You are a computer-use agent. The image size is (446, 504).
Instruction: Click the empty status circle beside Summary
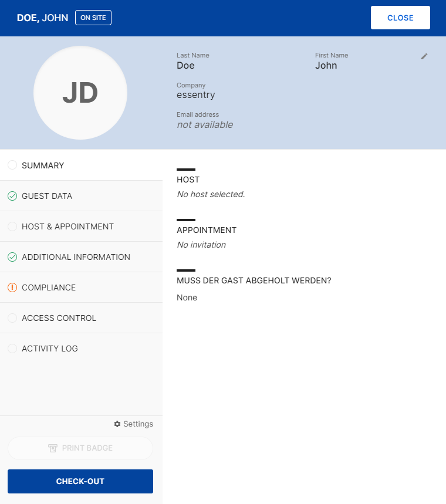click(12, 165)
